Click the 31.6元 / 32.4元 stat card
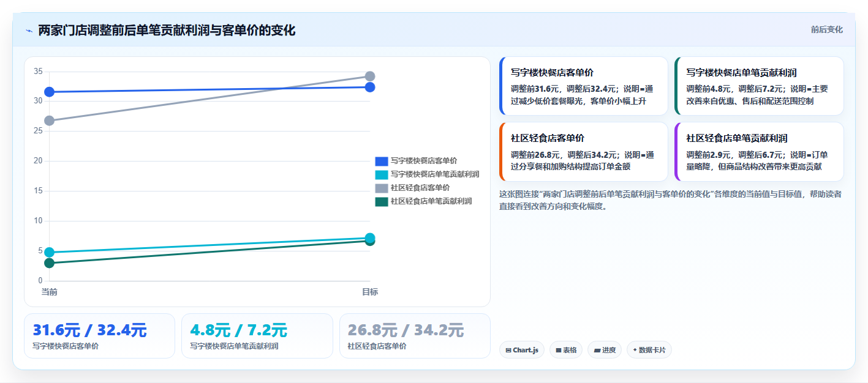The image size is (868, 383). pyautogui.click(x=99, y=336)
